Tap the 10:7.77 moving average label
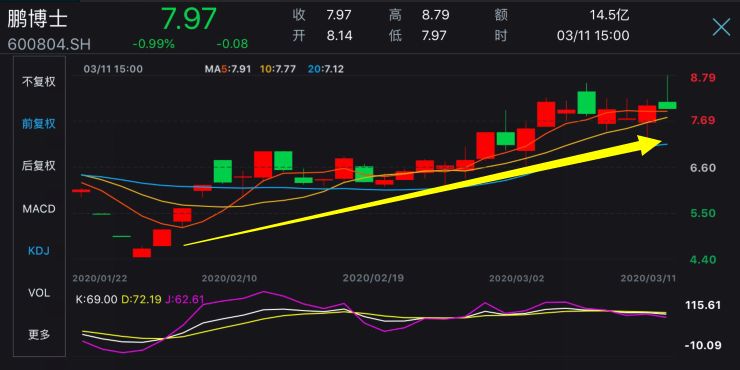The height and width of the screenshot is (370, 740). [278, 69]
